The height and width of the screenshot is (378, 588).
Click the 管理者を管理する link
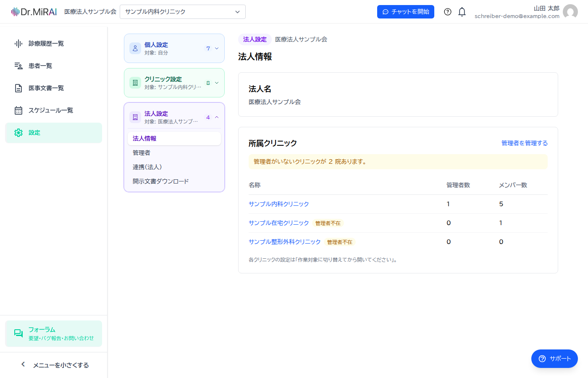525,143
